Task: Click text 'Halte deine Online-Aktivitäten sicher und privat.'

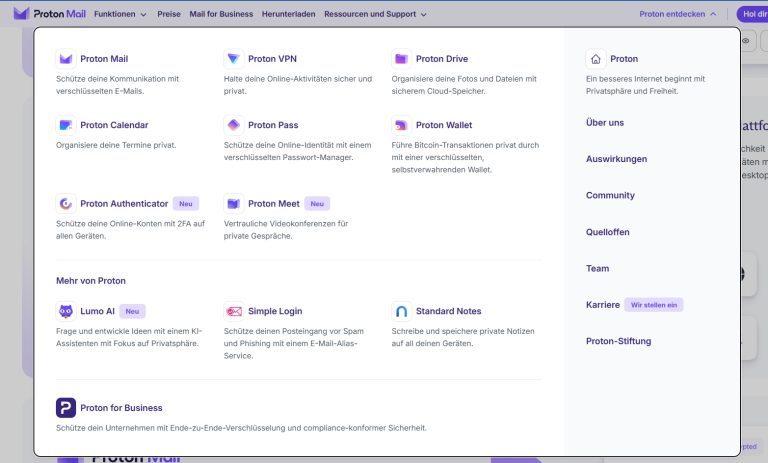Action: point(298,85)
